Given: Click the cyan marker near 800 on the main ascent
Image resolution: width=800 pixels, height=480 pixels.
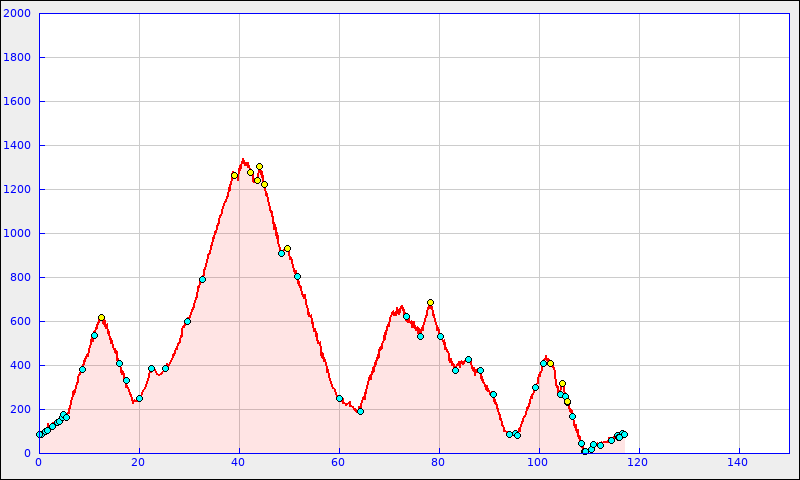Looking at the screenshot, I should coord(202,279).
